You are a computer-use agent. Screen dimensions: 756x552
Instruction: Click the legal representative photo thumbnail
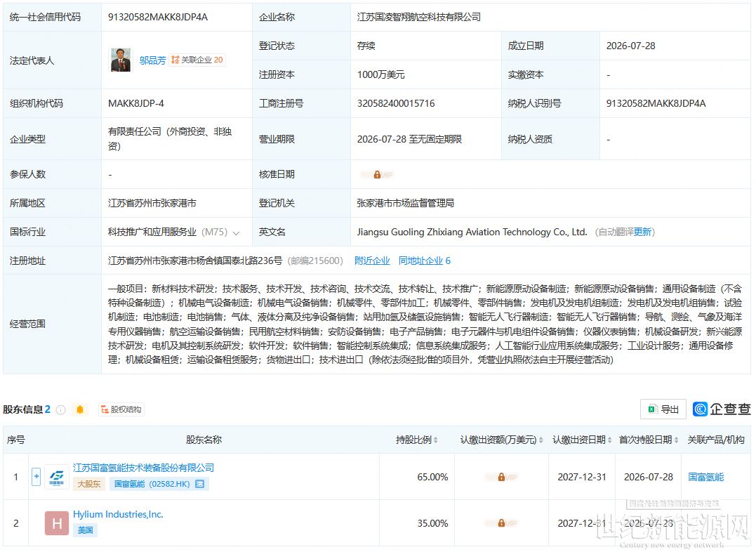pyautogui.click(x=121, y=60)
